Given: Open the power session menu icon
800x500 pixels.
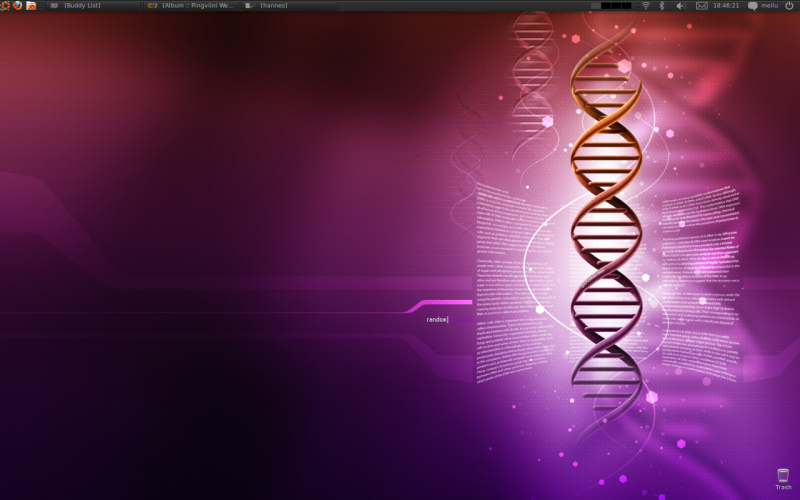Looking at the screenshot, I should (789, 6).
